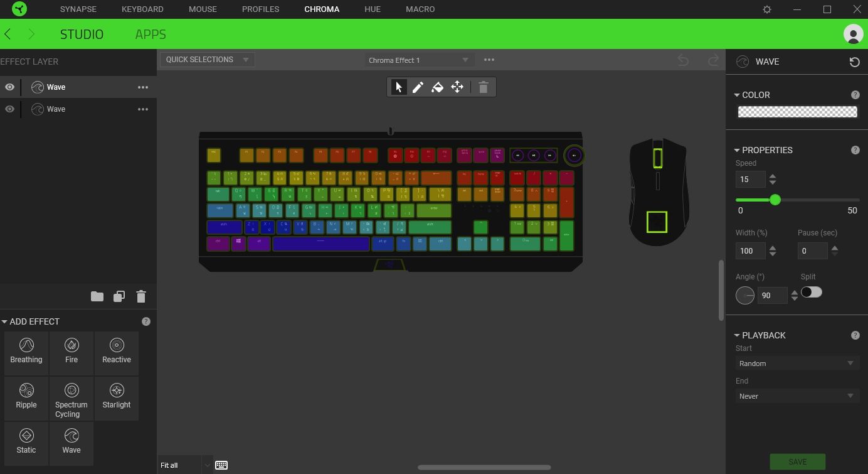Delete the selected effect layer

tap(141, 296)
